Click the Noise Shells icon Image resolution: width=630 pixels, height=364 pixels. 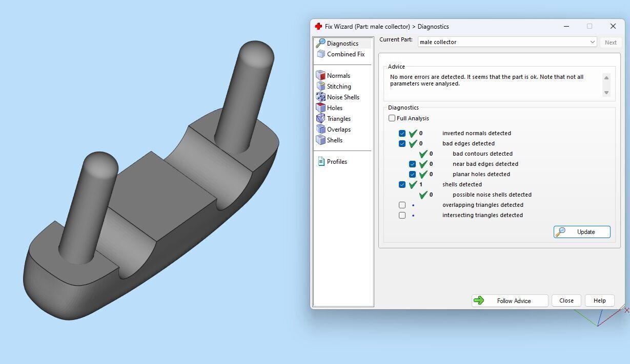click(x=321, y=97)
